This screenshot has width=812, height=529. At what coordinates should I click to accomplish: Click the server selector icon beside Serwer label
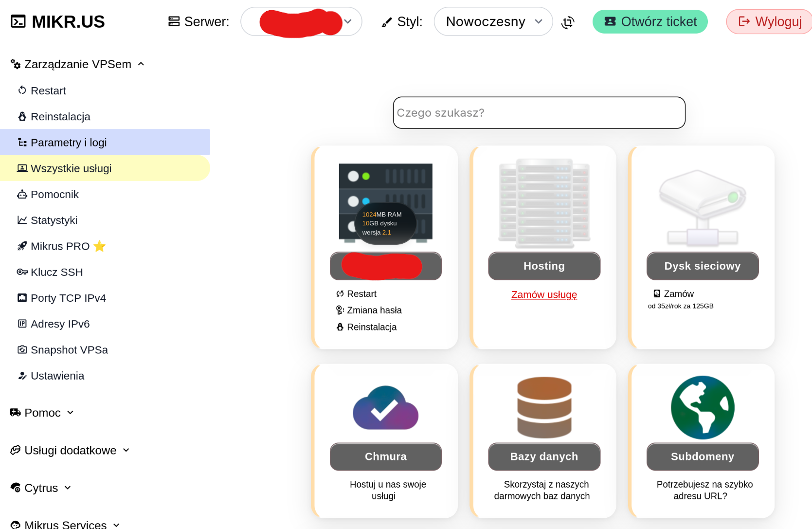pos(174,21)
